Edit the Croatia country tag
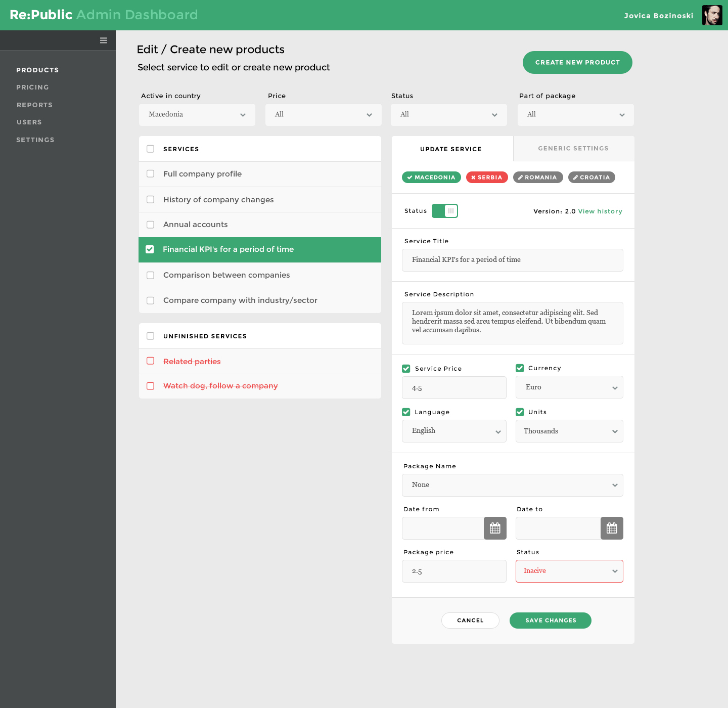This screenshot has width=728, height=708. click(591, 178)
